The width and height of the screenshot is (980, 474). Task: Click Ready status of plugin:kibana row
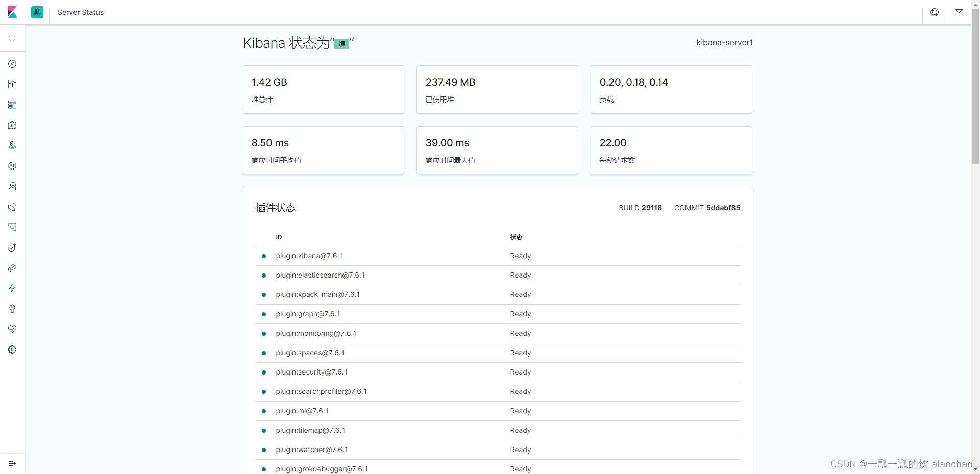click(521, 256)
